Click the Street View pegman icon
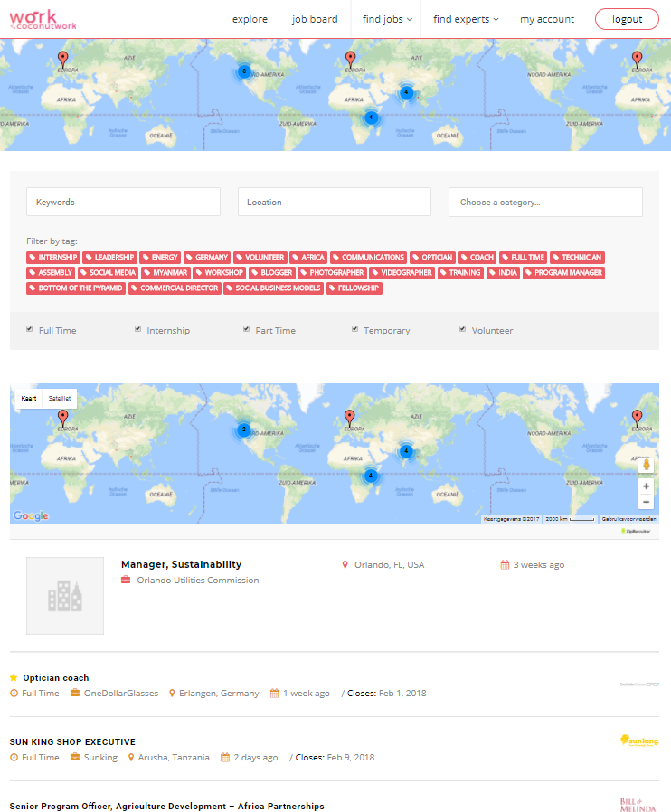671x812 pixels. pos(647,465)
